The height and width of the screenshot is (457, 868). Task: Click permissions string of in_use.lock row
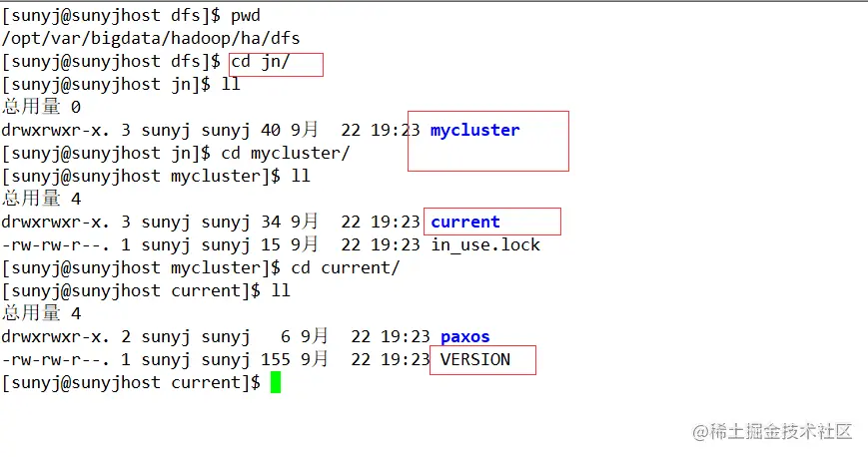click(55, 245)
